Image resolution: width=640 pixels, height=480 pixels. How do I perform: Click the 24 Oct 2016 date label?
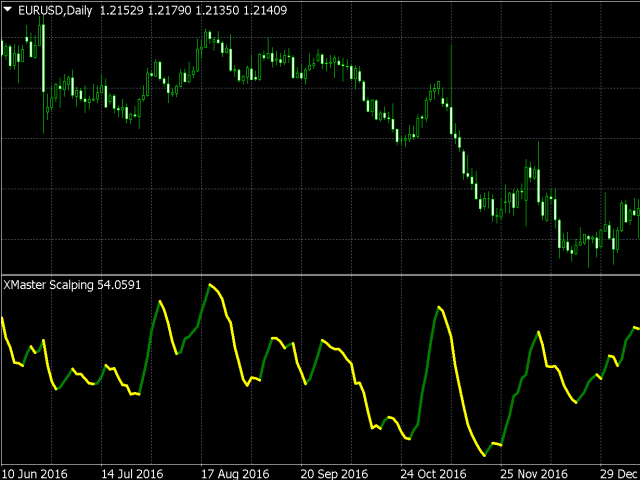[433, 473]
